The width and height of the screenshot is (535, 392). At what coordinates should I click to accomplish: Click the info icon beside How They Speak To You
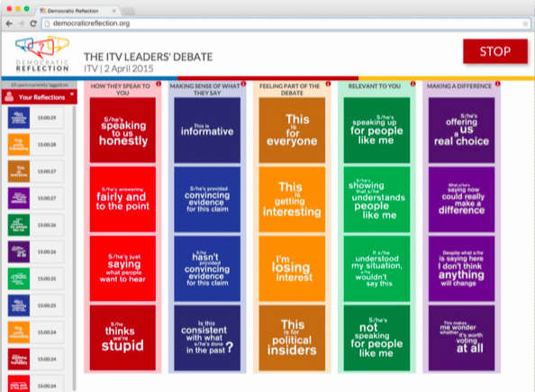[159, 84]
